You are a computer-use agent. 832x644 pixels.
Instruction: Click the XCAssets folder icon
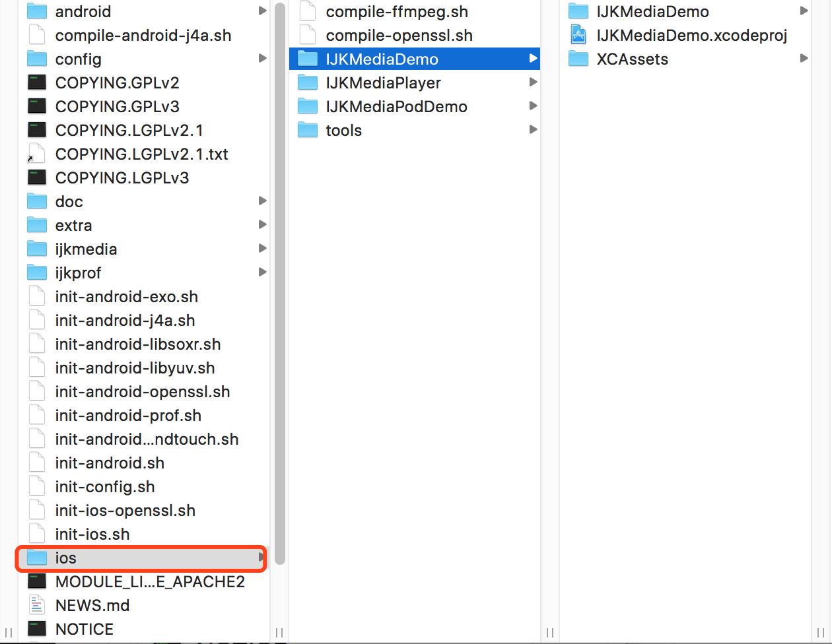pos(578,59)
